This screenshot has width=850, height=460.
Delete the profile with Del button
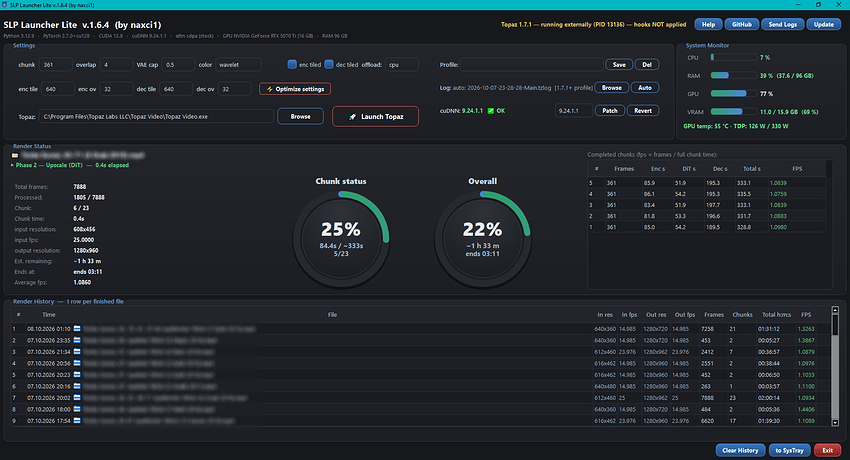647,64
